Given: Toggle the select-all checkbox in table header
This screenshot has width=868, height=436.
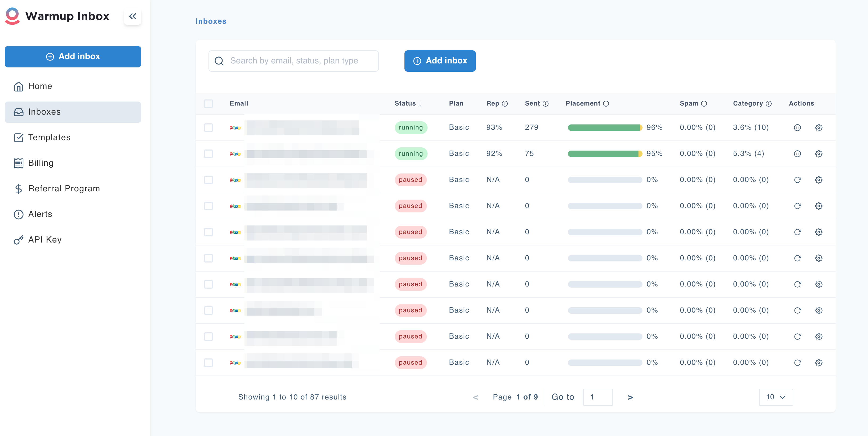Looking at the screenshot, I should [208, 103].
